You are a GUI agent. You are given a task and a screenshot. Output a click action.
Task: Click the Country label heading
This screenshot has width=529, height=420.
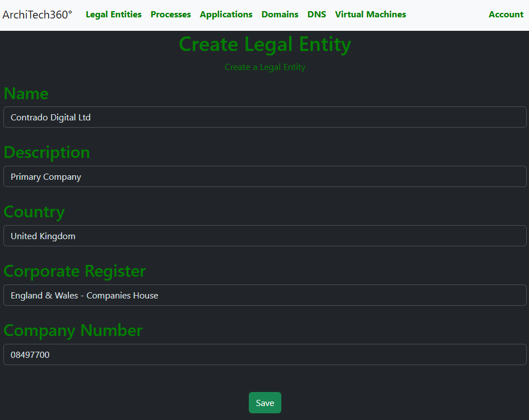point(34,212)
